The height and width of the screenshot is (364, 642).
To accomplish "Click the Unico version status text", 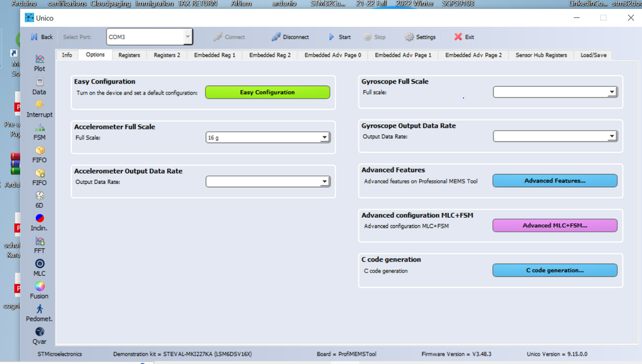I will pos(557,354).
